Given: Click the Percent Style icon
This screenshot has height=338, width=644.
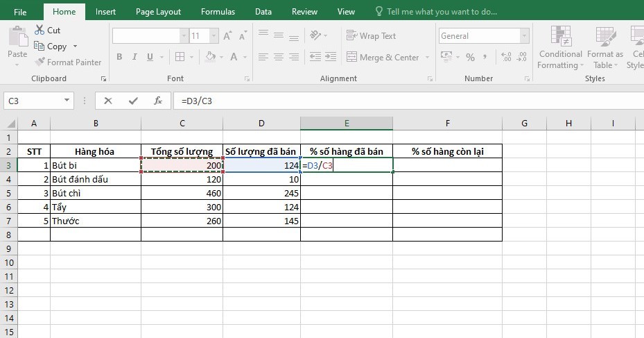Looking at the screenshot, I should coord(471,58).
